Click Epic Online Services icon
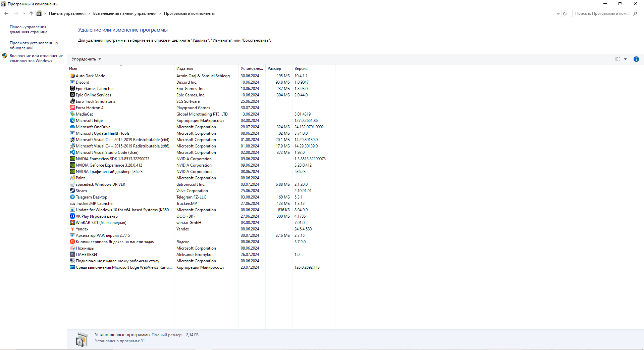Viewport: 644px width, 350px height. coord(72,95)
